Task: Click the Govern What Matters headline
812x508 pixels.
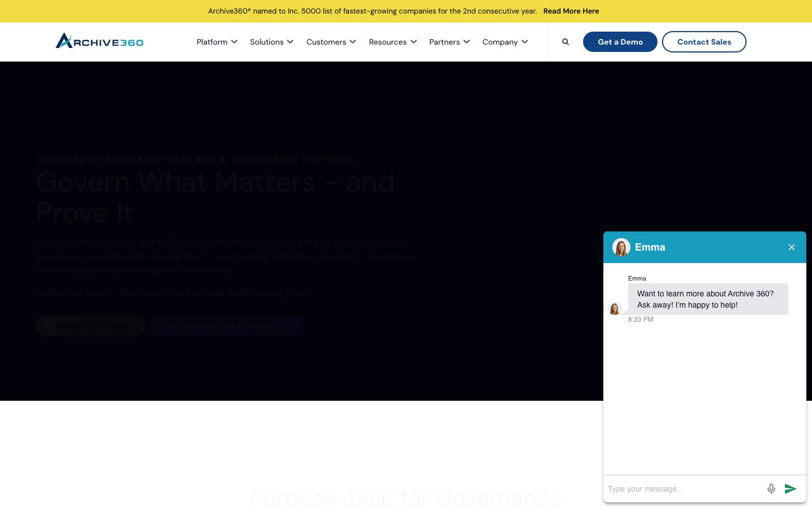Action: point(215,197)
